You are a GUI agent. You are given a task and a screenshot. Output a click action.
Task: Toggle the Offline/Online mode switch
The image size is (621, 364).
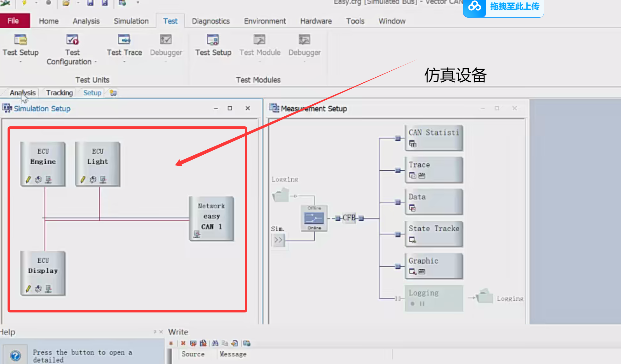(314, 218)
